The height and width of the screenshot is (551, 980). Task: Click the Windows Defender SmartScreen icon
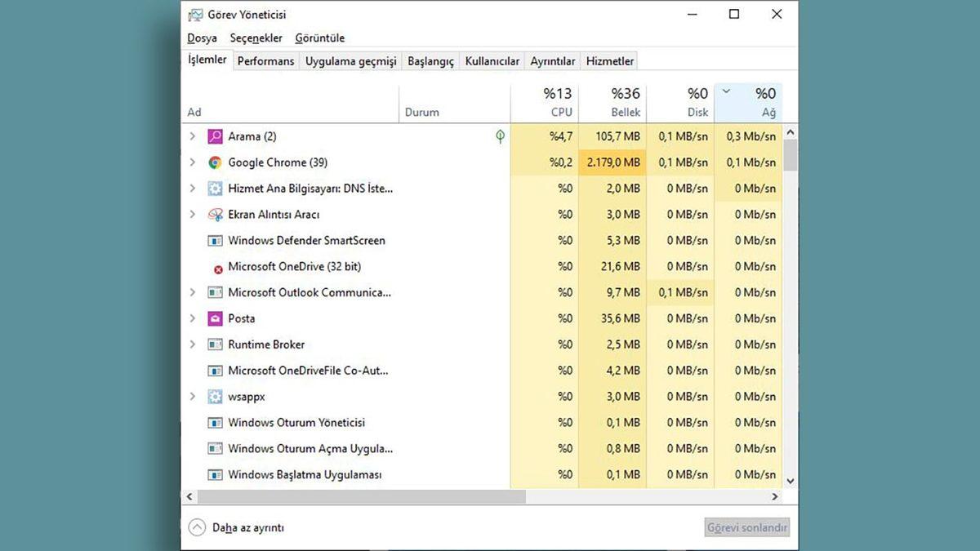[x=216, y=241]
